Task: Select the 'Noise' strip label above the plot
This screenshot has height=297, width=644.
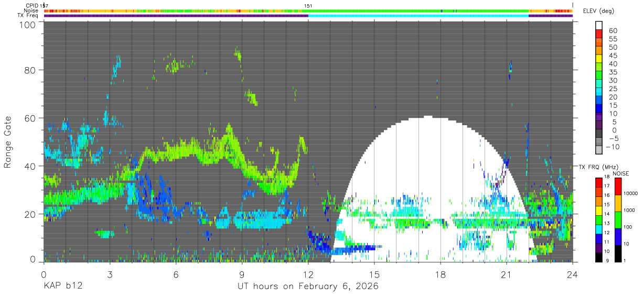Action: (x=31, y=10)
